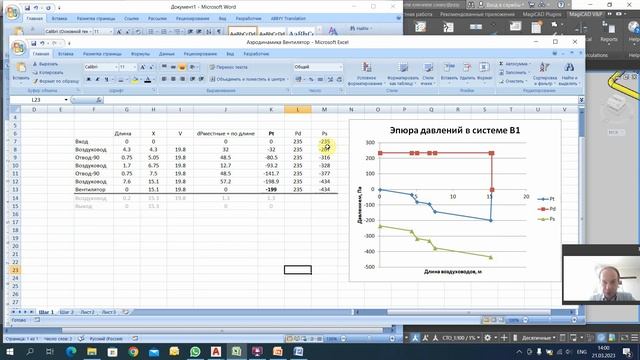The image size is (640, 360).
Task: Apply percent style number format
Action: [x=311, y=80]
